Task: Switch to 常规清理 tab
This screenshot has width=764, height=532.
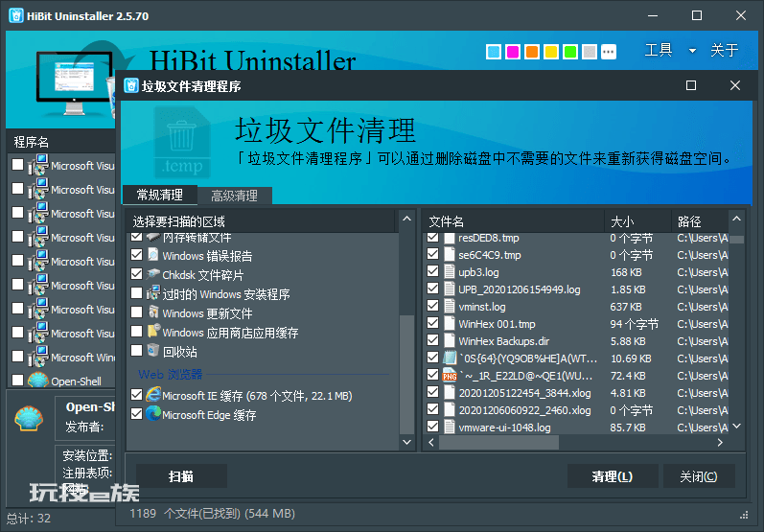Action: point(160,195)
